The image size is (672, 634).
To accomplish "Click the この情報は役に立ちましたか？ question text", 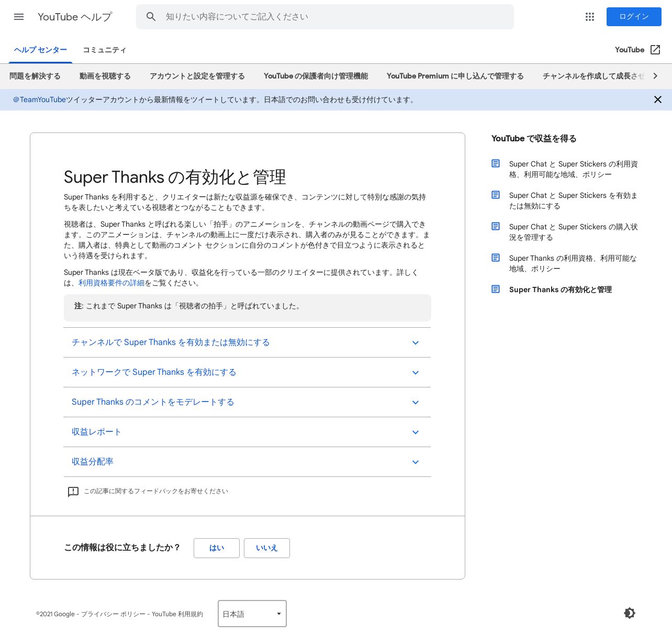I will 122,548.
